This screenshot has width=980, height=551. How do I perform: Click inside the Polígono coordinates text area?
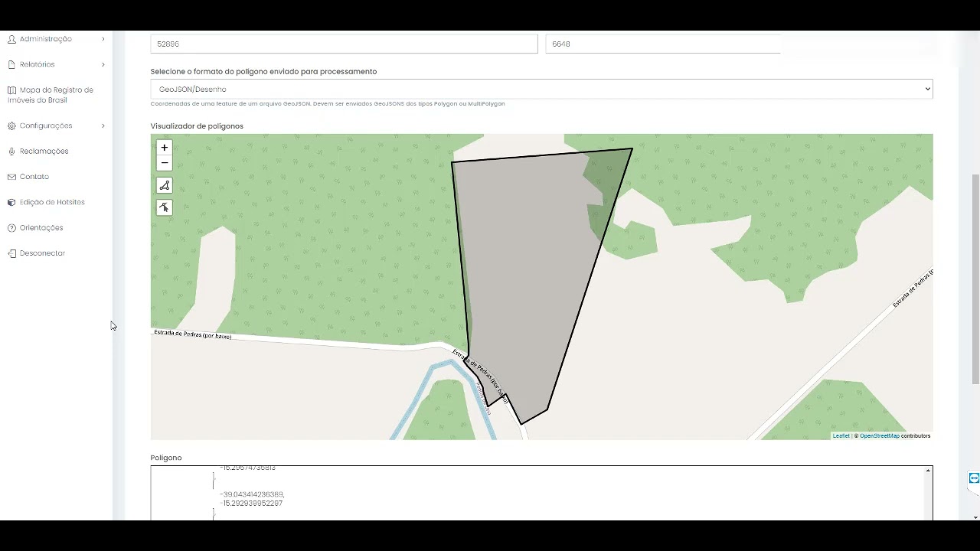[x=536, y=493]
